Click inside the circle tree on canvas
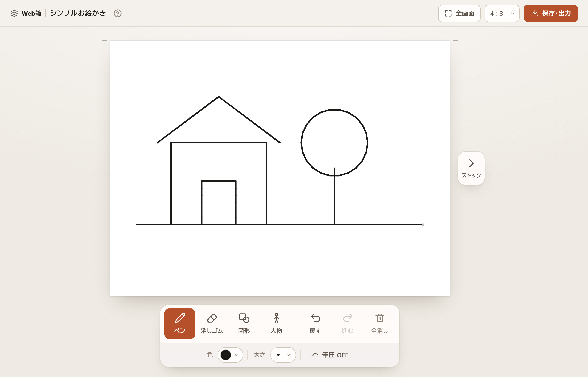This screenshot has width=588, height=377. 334,143
